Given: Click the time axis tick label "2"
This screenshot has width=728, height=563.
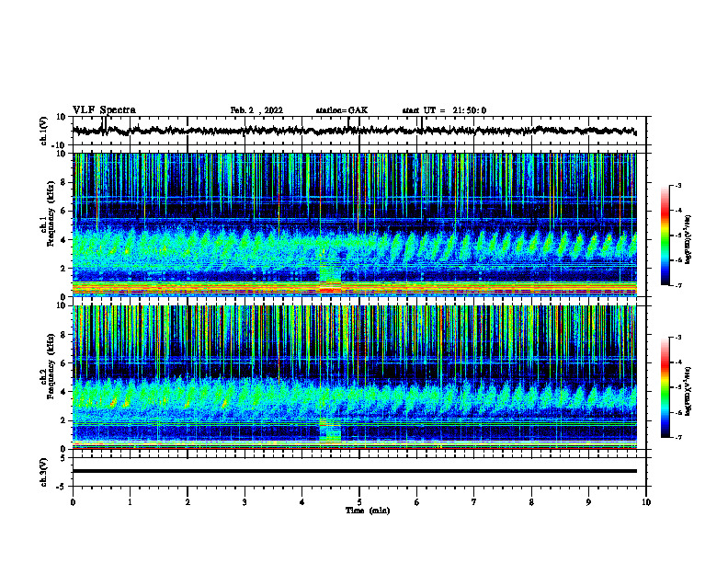Looking at the screenshot, I should click(188, 502).
